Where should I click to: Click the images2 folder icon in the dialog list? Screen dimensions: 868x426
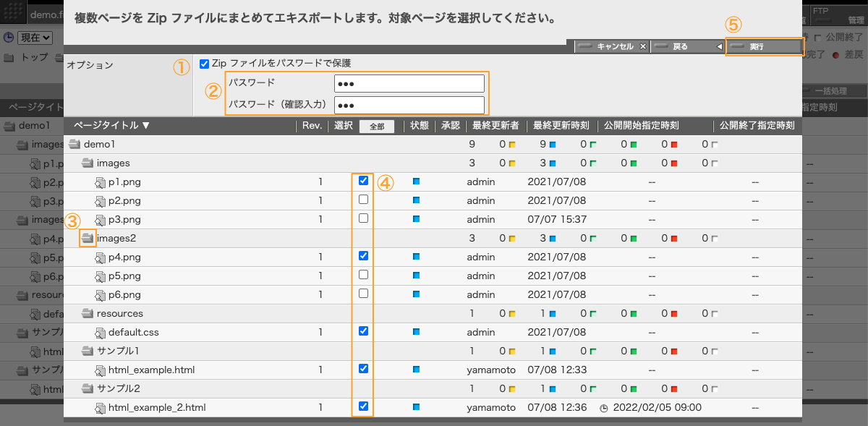[88, 239]
